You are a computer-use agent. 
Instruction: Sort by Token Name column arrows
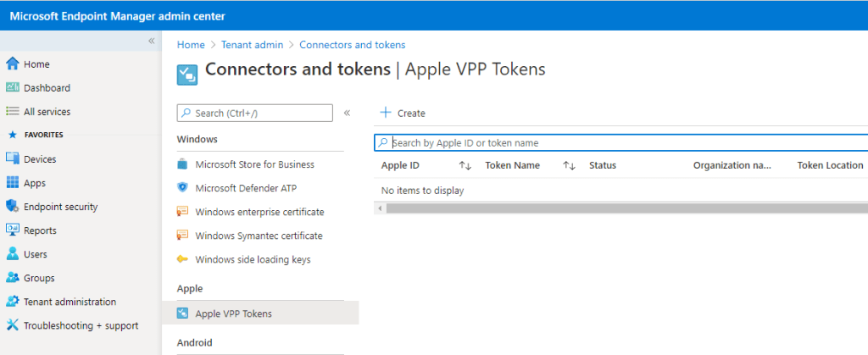coord(569,165)
